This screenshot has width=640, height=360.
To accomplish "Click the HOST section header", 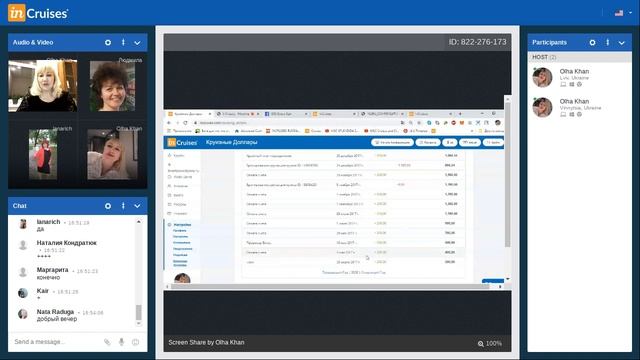I will [580, 57].
